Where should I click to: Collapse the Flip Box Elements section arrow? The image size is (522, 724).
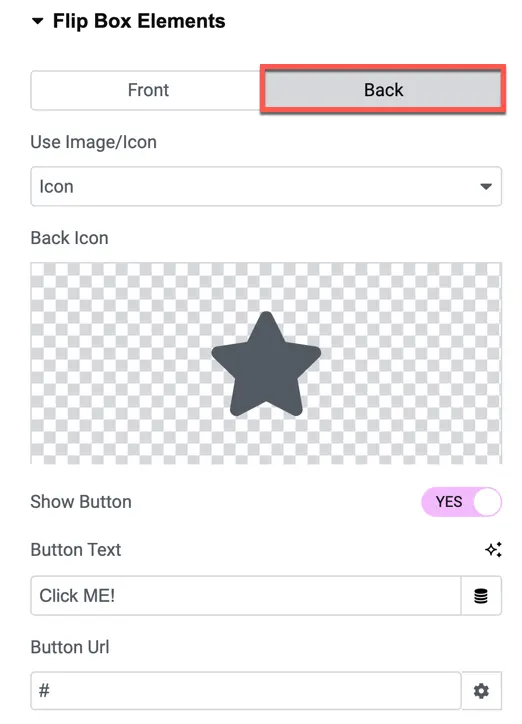tap(37, 21)
